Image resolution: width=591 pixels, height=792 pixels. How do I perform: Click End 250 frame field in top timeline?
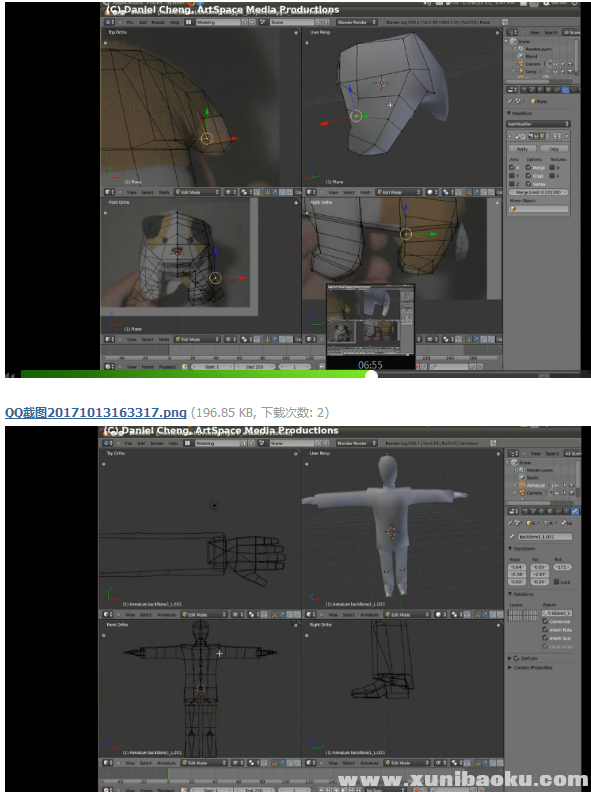pos(255,367)
